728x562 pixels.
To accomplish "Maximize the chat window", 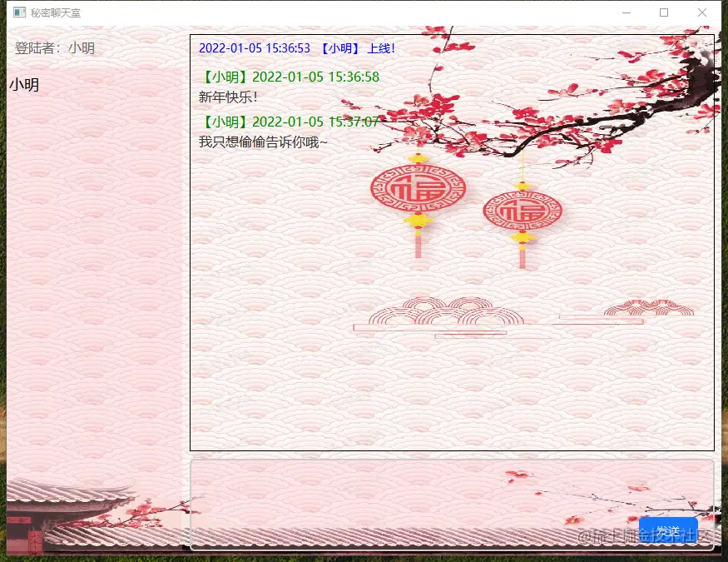I will pos(661,12).
